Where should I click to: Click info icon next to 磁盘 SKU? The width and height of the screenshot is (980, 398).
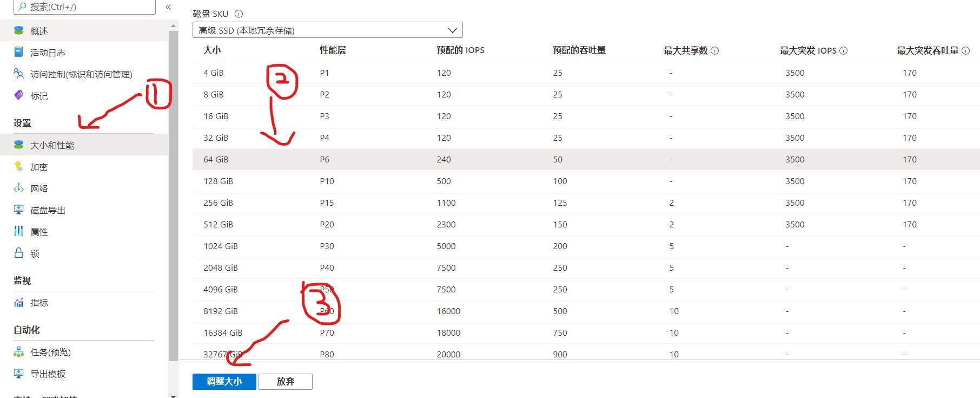239,14
